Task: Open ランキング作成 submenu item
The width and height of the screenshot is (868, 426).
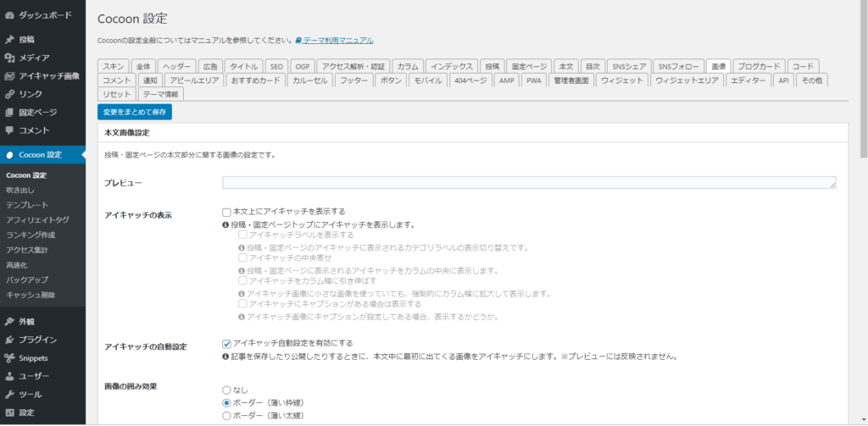Action: (31, 235)
